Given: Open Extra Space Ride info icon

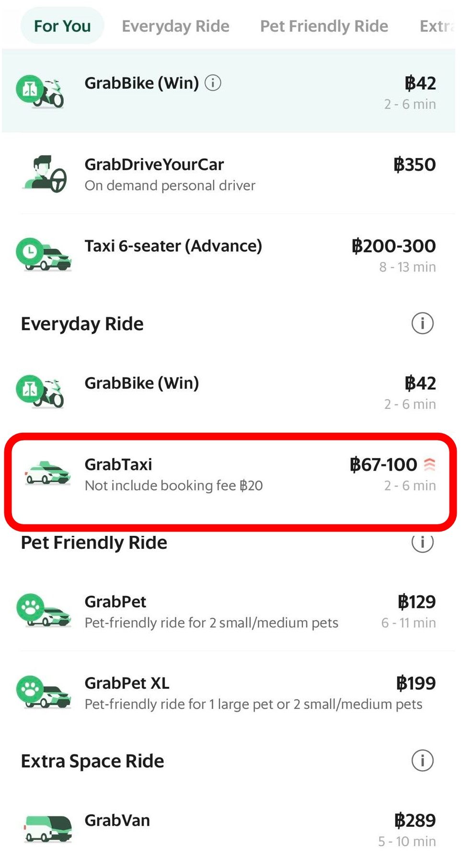Looking at the screenshot, I should 422,761.
